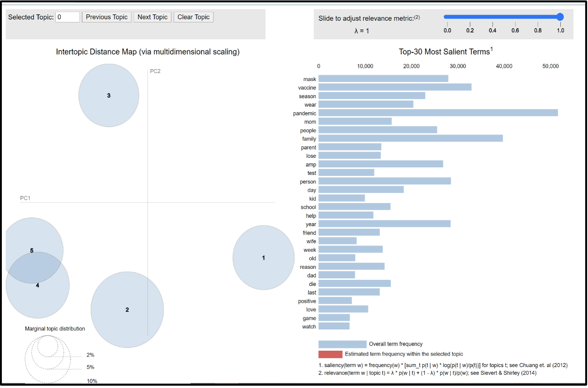Click the 'watch' term label
Screen dimensions: 588x388
tap(309, 327)
